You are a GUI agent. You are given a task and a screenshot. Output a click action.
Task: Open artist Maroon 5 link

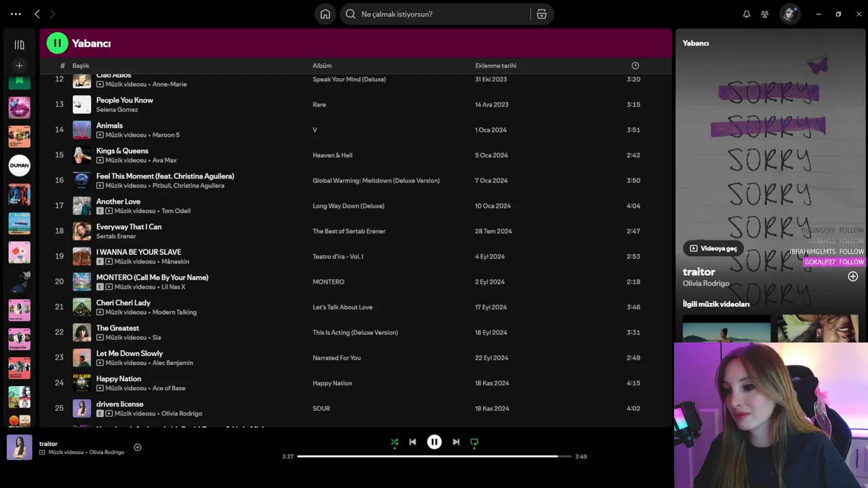pos(166,135)
